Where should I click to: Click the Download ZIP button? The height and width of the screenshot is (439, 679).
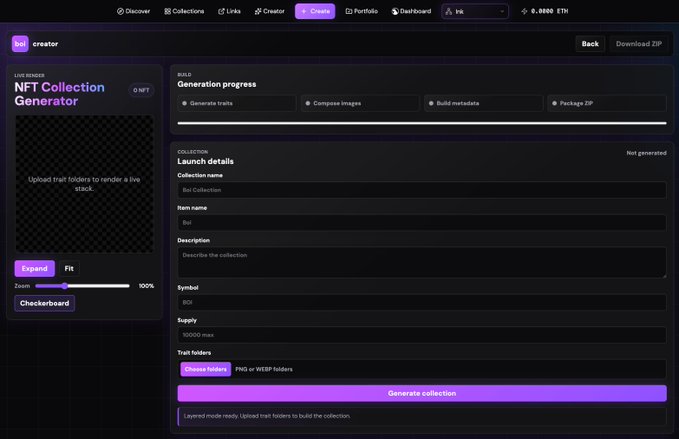[x=639, y=44]
